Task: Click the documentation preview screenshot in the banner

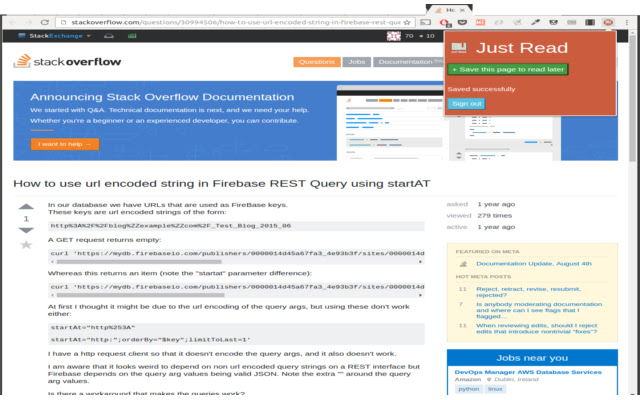Action: coord(449,122)
